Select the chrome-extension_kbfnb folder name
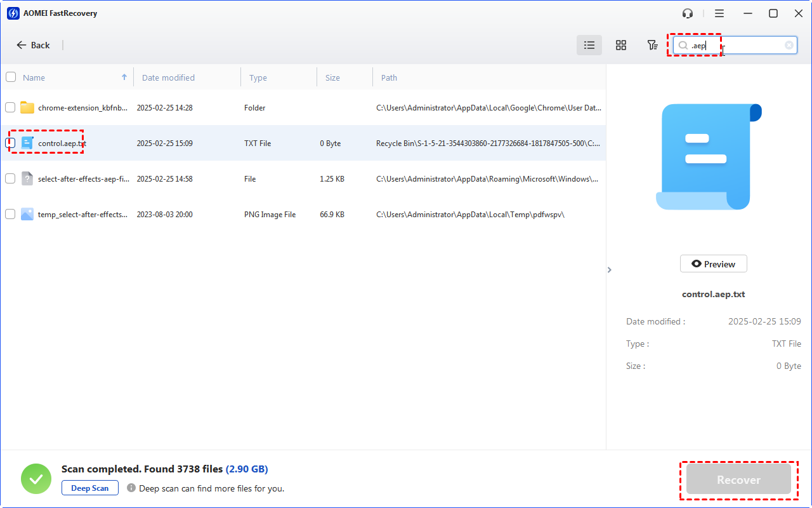812x508 pixels. point(82,108)
